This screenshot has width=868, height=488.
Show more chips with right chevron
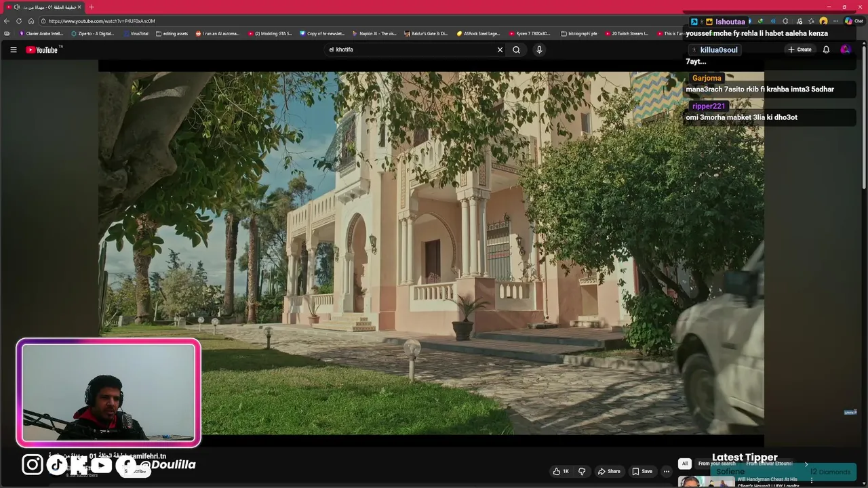coord(806,464)
